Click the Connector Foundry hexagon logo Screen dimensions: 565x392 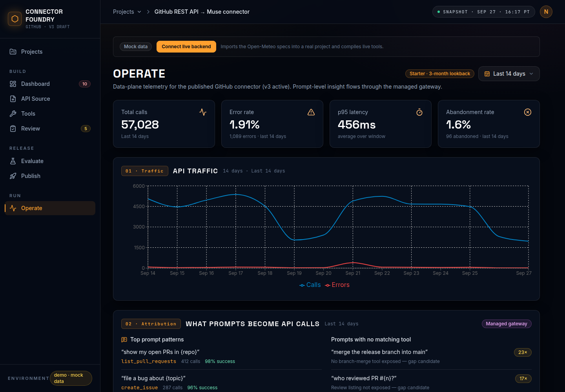(x=15, y=19)
